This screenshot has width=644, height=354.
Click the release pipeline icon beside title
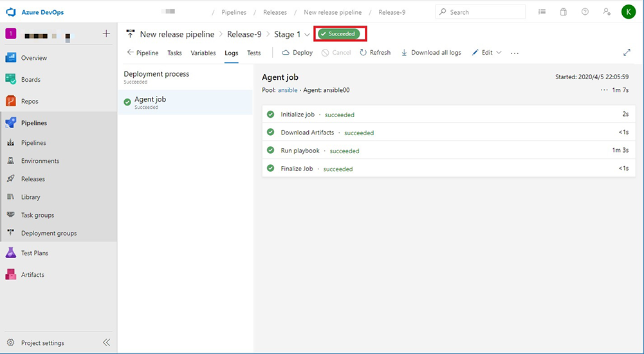tap(131, 34)
